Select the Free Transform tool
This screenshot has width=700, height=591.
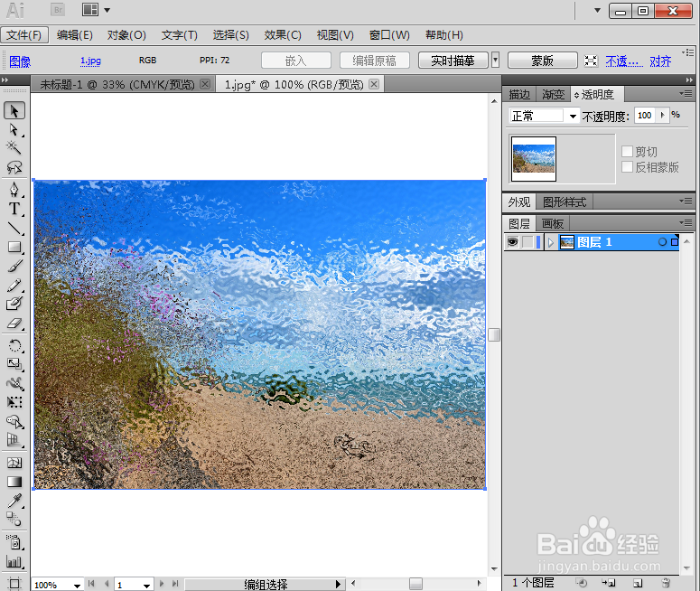[14, 402]
